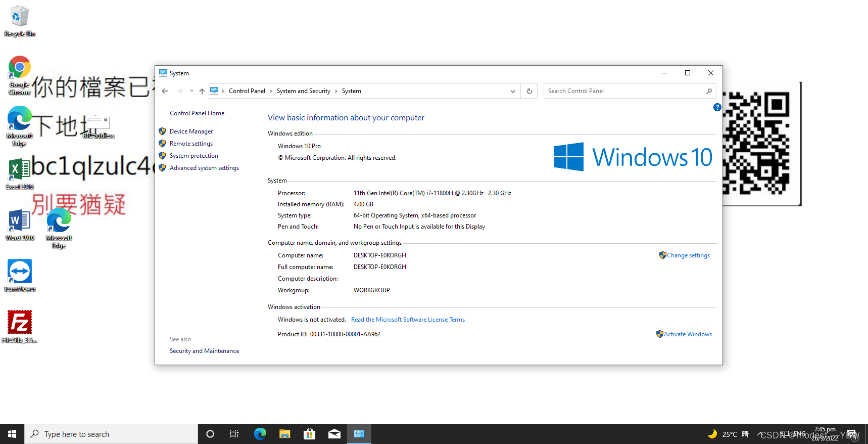Expand the address bar history dropdown
This screenshot has height=444, width=868.
coord(513,91)
